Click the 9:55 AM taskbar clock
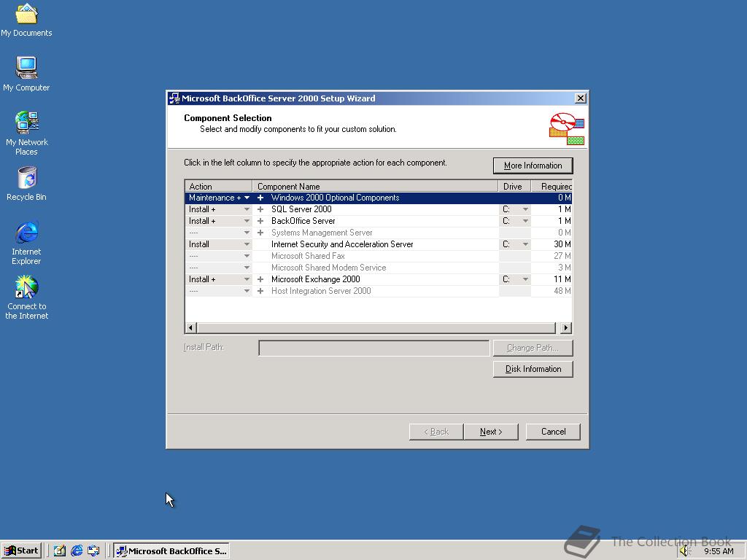The width and height of the screenshot is (747, 560). (x=719, y=551)
